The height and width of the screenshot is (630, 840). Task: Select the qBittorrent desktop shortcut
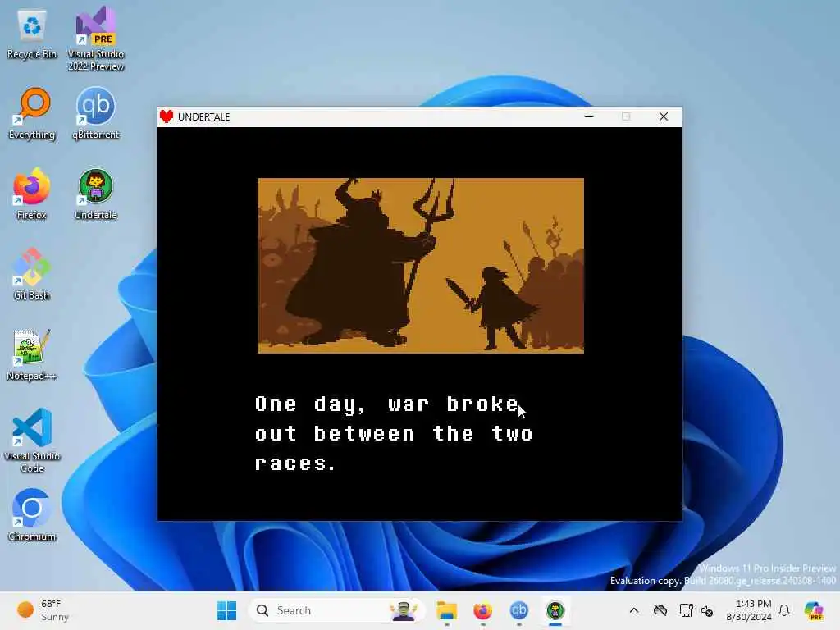pyautogui.click(x=96, y=114)
